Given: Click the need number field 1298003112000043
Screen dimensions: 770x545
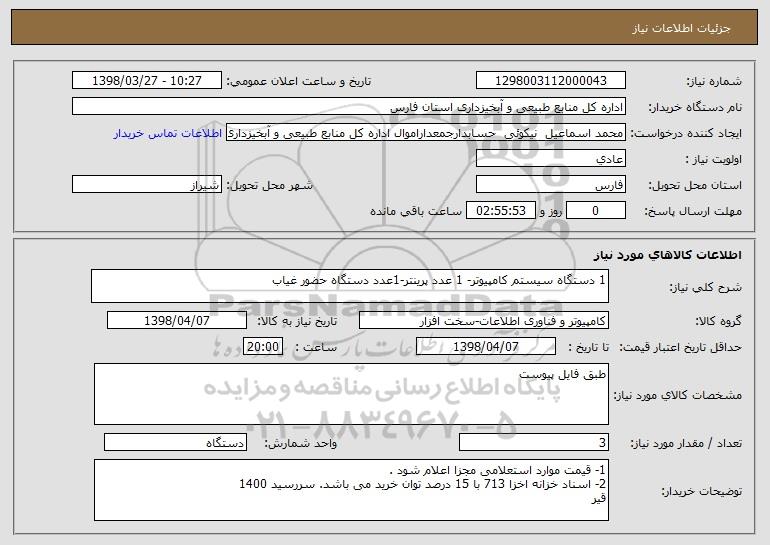Looking at the screenshot, I should pyautogui.click(x=550, y=81).
